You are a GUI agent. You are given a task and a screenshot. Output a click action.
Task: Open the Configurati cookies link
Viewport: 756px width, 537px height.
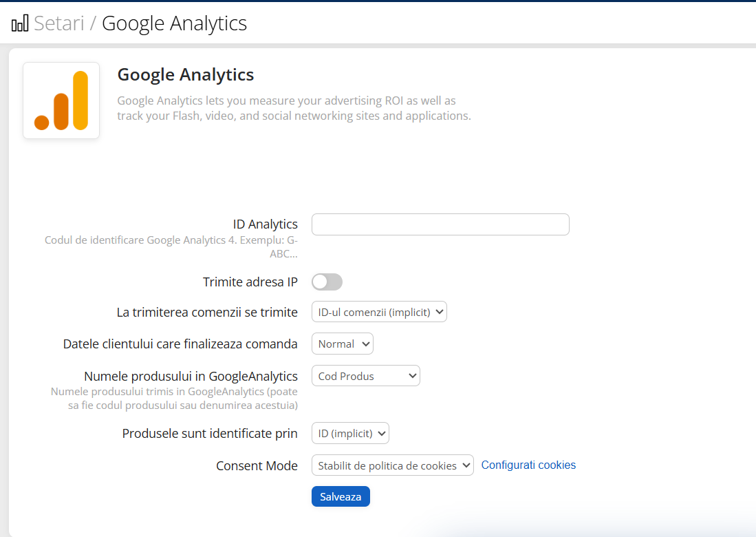click(x=528, y=465)
